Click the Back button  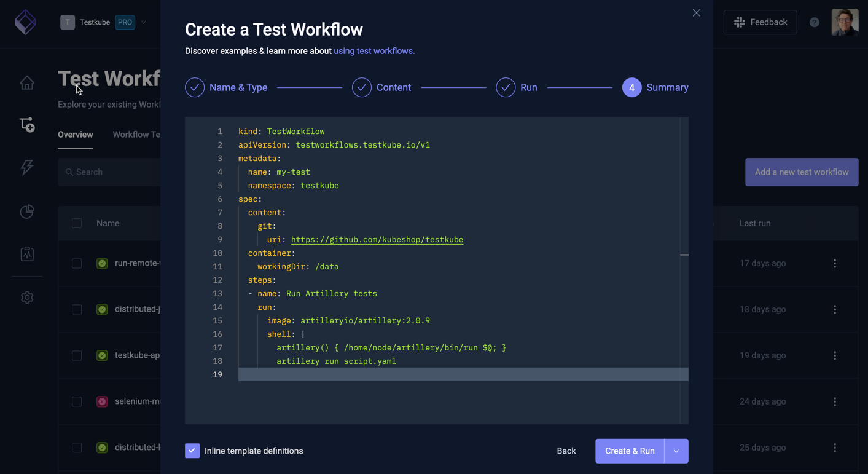coord(566,451)
